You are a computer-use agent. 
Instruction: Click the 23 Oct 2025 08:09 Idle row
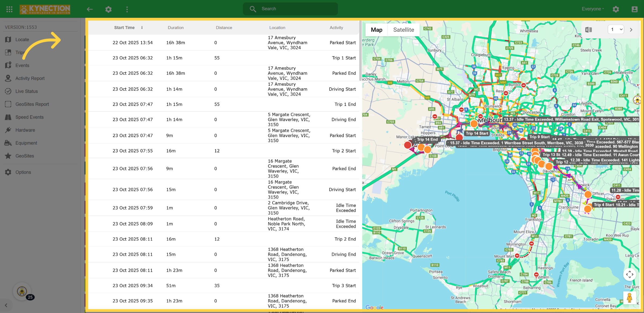(224, 224)
